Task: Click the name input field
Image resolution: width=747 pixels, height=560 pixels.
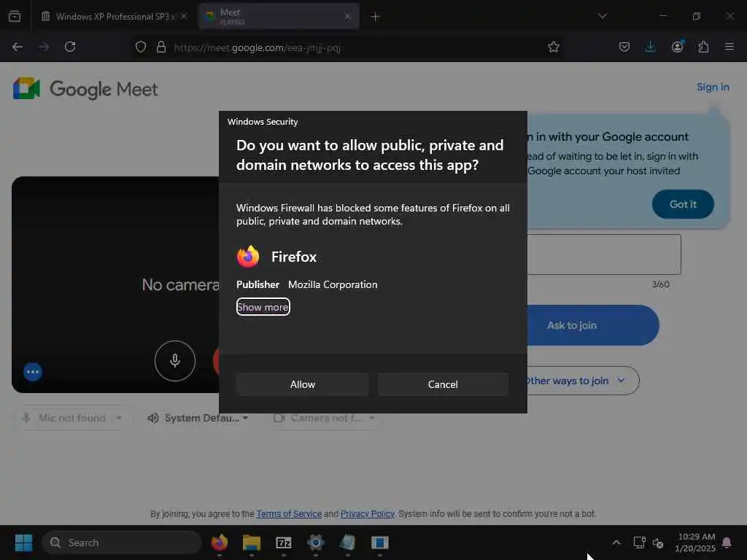Action: [603, 254]
